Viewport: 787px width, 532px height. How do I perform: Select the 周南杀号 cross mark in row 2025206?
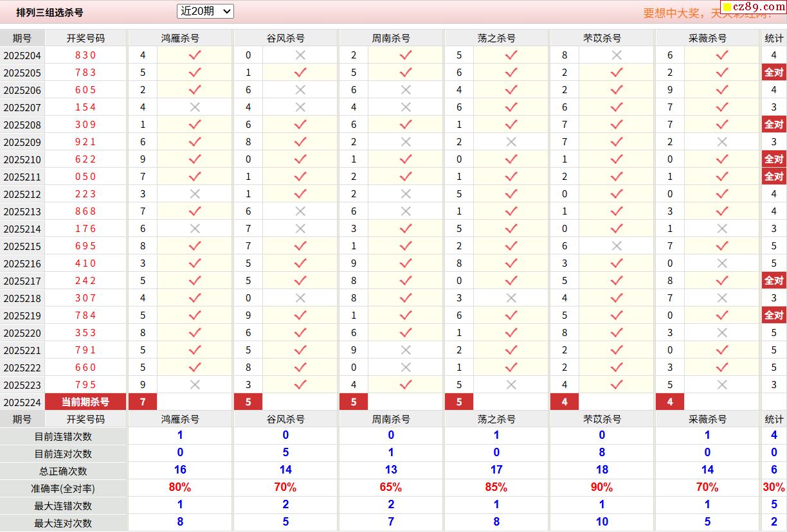coord(406,90)
